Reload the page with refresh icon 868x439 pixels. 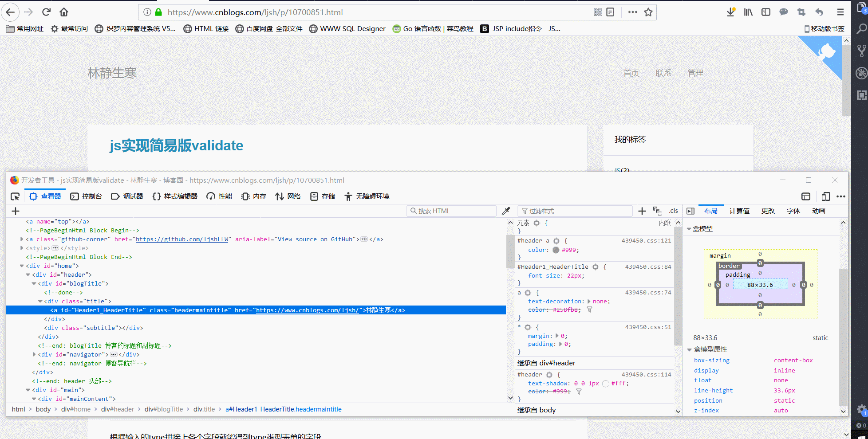(46, 12)
